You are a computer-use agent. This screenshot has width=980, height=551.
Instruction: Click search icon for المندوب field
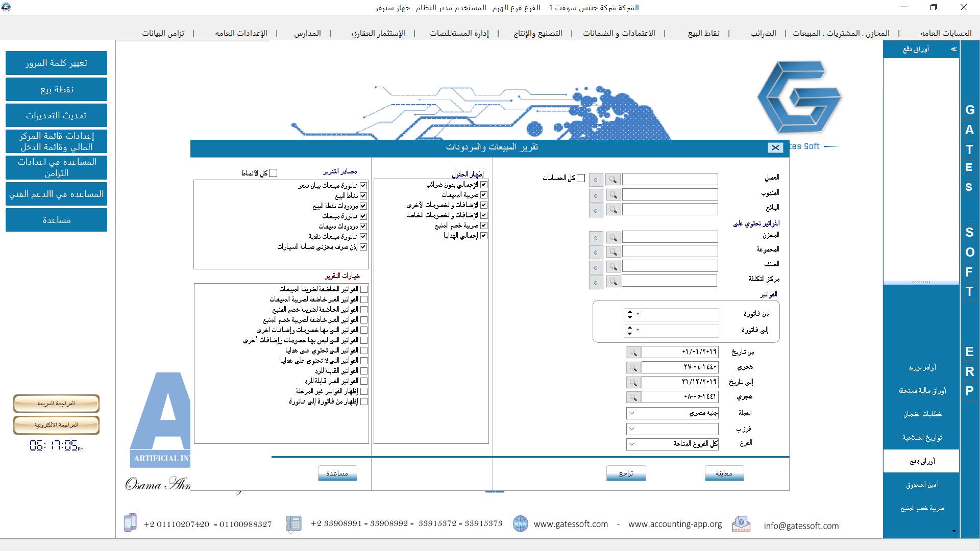[613, 195]
